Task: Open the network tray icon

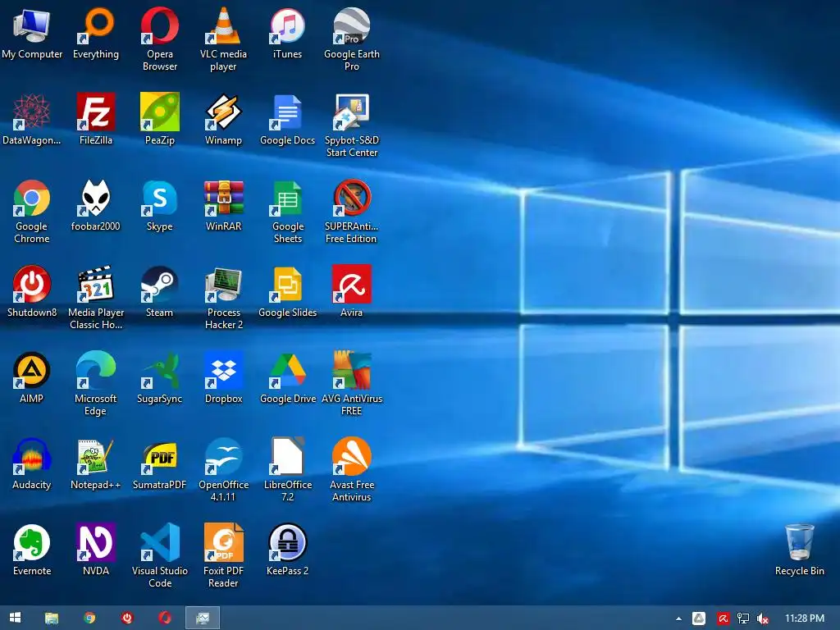Action: 743,619
